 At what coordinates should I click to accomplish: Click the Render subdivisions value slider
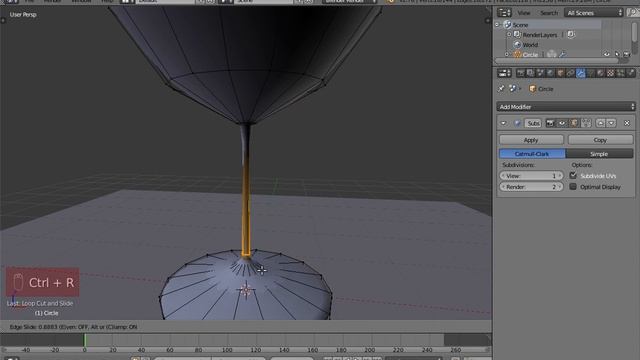(x=531, y=187)
